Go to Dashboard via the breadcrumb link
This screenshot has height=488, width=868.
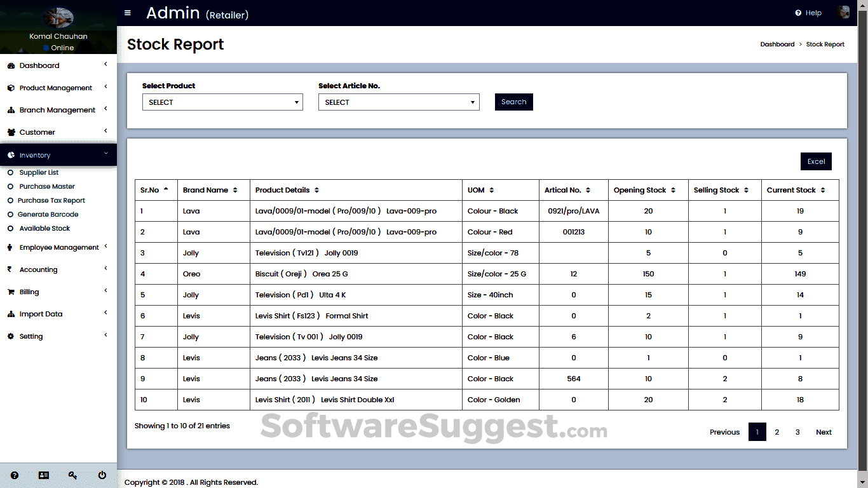[x=777, y=44]
